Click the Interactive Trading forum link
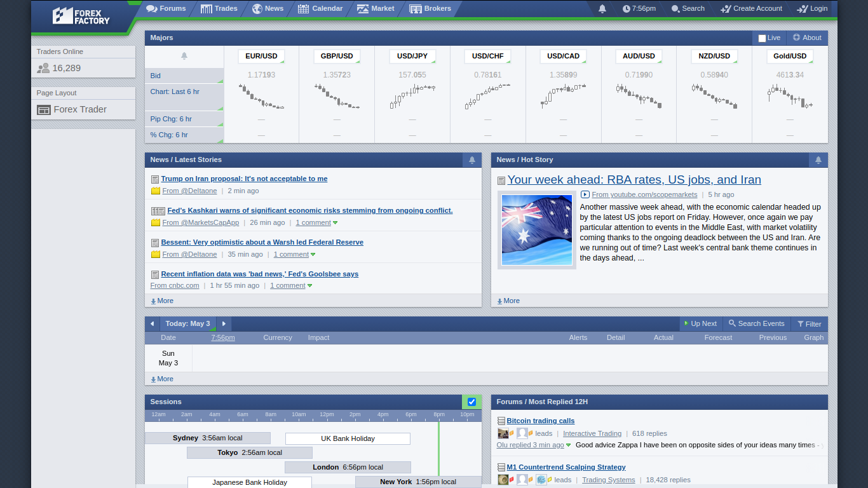Viewport: 868px width, 488px height. click(x=592, y=434)
